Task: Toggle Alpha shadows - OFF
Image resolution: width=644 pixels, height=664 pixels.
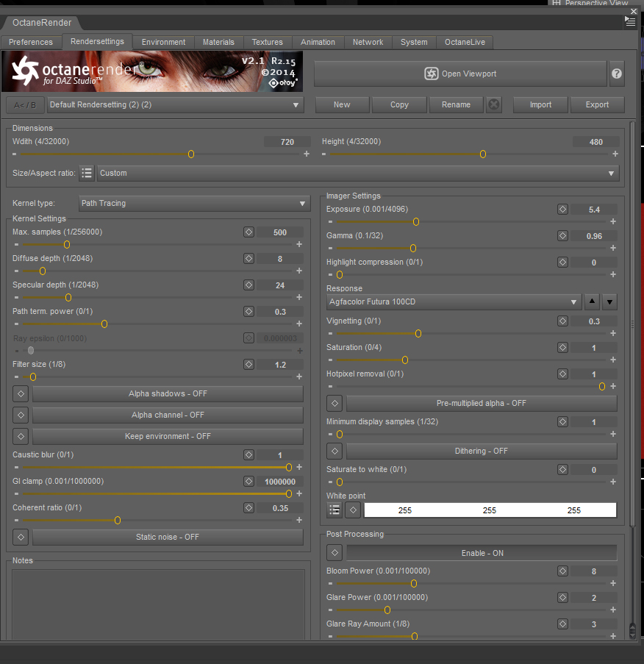Action: tap(168, 394)
